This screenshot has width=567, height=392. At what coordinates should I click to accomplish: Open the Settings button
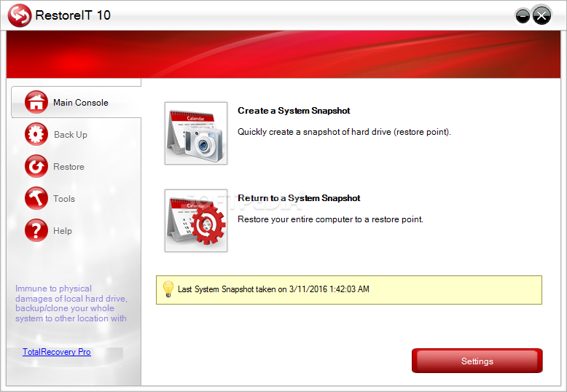477,361
